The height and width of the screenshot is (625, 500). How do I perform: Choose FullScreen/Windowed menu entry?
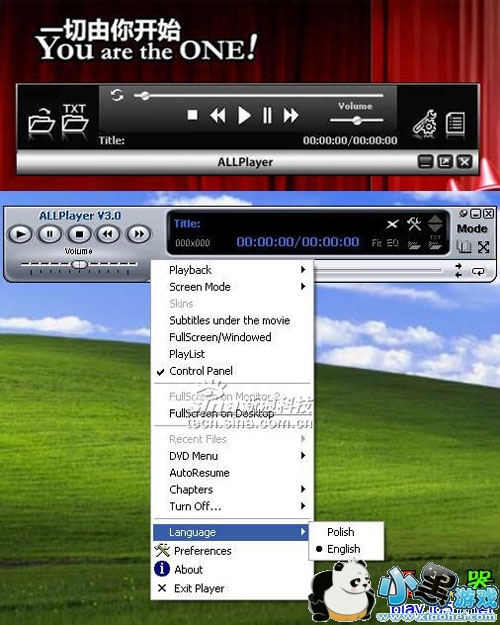[232, 337]
